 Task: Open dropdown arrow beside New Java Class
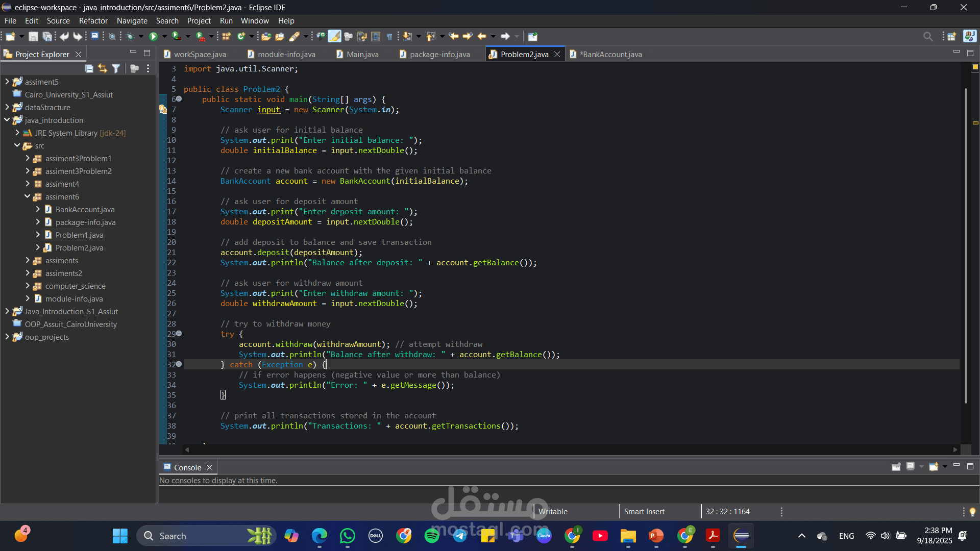pyautogui.click(x=252, y=36)
